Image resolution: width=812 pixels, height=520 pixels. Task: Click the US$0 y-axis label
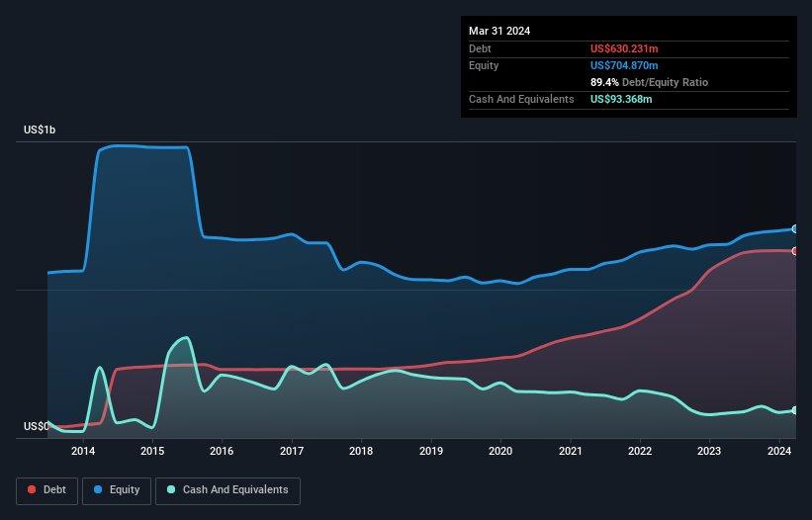tap(37, 426)
